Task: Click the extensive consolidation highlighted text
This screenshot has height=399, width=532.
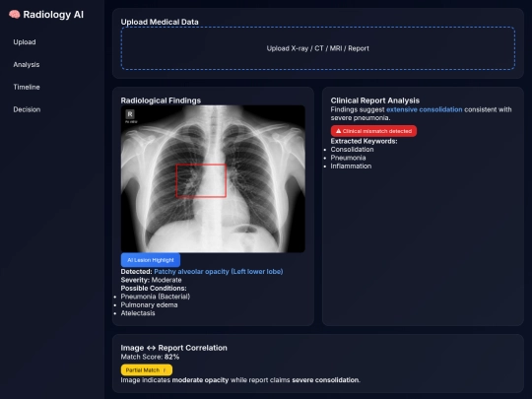Action: (x=424, y=109)
